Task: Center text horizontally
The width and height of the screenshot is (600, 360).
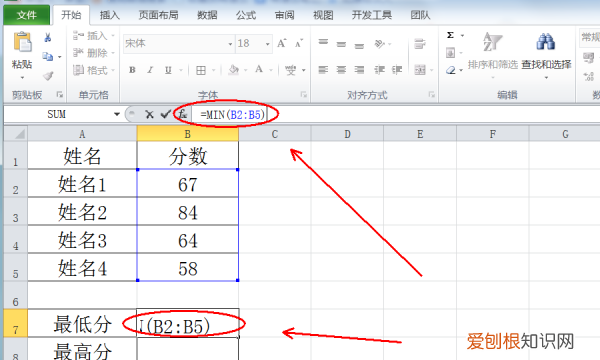Action: tap(341, 70)
